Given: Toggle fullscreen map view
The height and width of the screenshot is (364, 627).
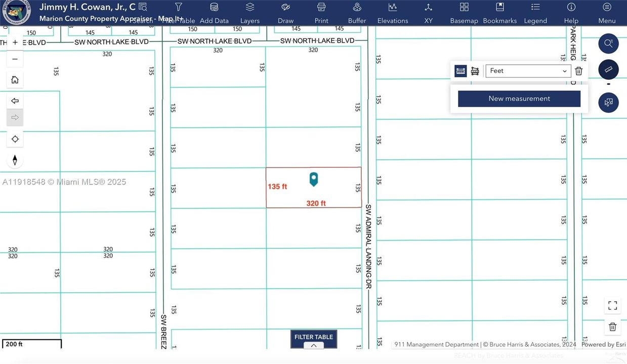Looking at the screenshot, I should pos(612,305).
